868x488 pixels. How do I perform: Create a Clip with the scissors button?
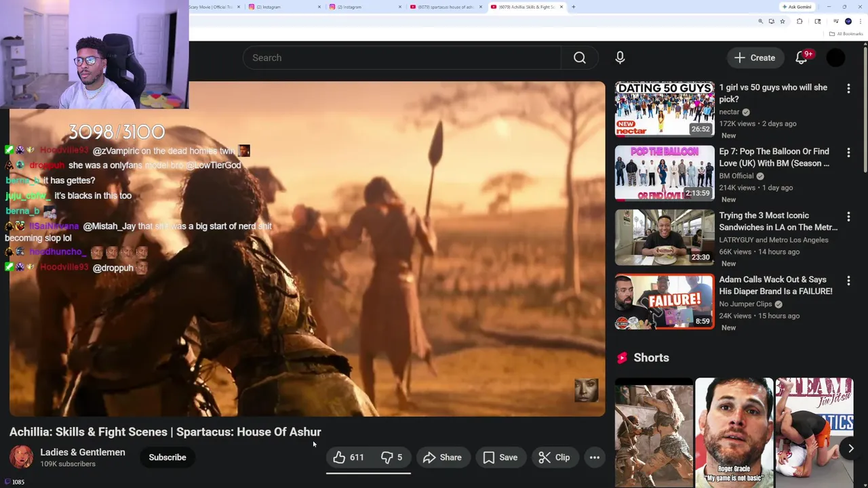[x=554, y=457]
